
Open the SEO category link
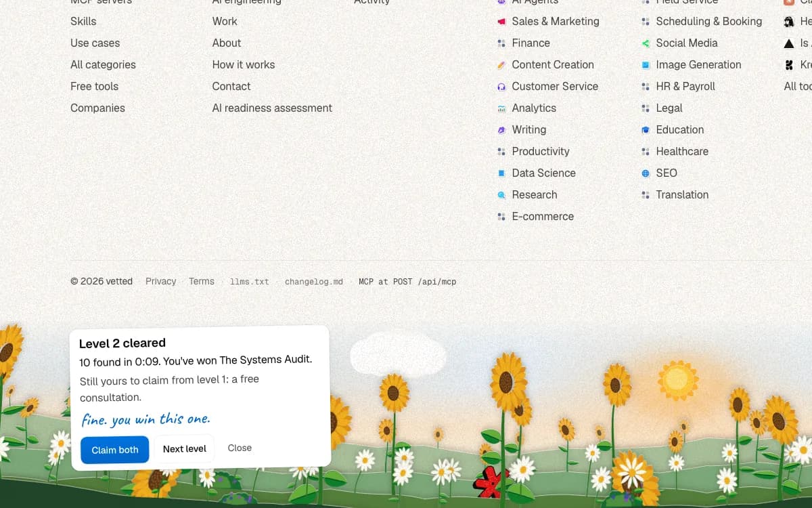[x=667, y=173]
